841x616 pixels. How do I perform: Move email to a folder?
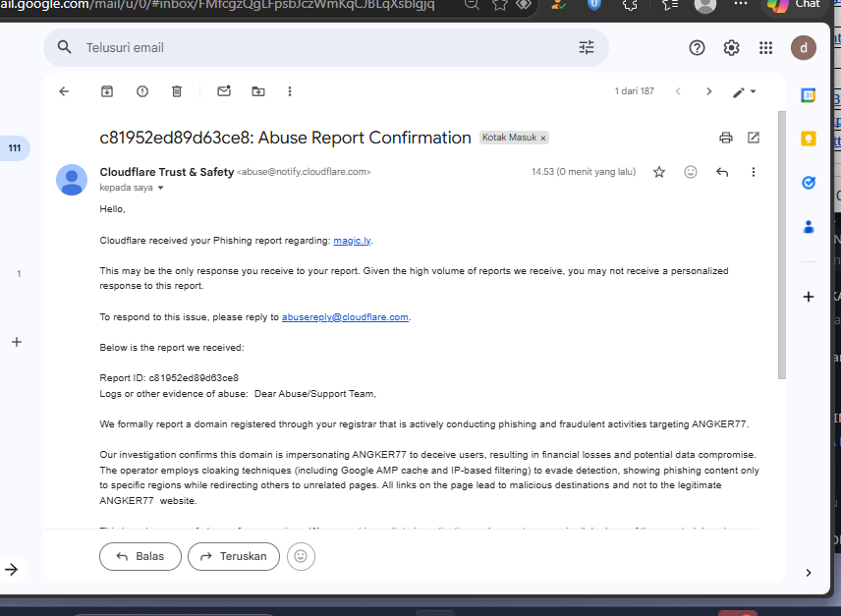coord(258,91)
